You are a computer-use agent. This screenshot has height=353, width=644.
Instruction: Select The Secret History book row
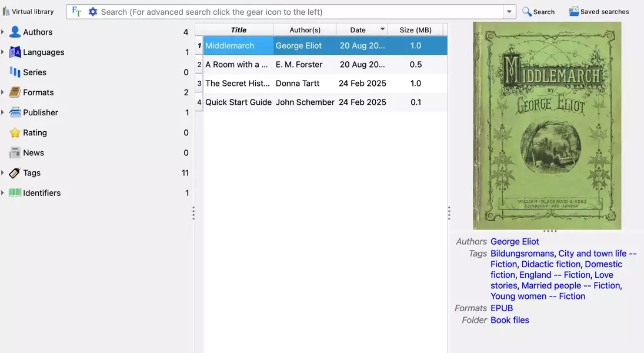coord(238,84)
